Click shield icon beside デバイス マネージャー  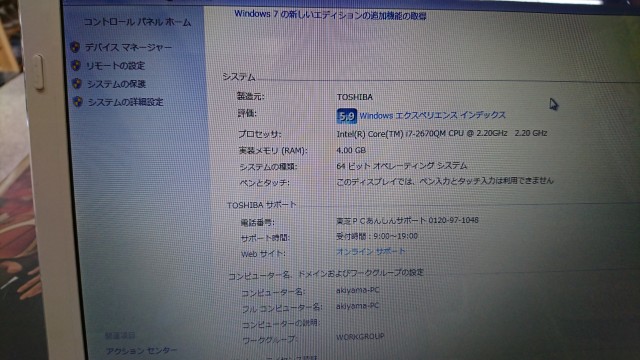coord(75,47)
